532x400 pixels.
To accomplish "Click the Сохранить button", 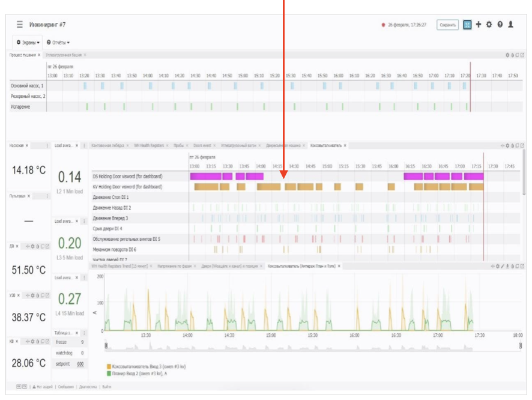I will (x=447, y=25).
